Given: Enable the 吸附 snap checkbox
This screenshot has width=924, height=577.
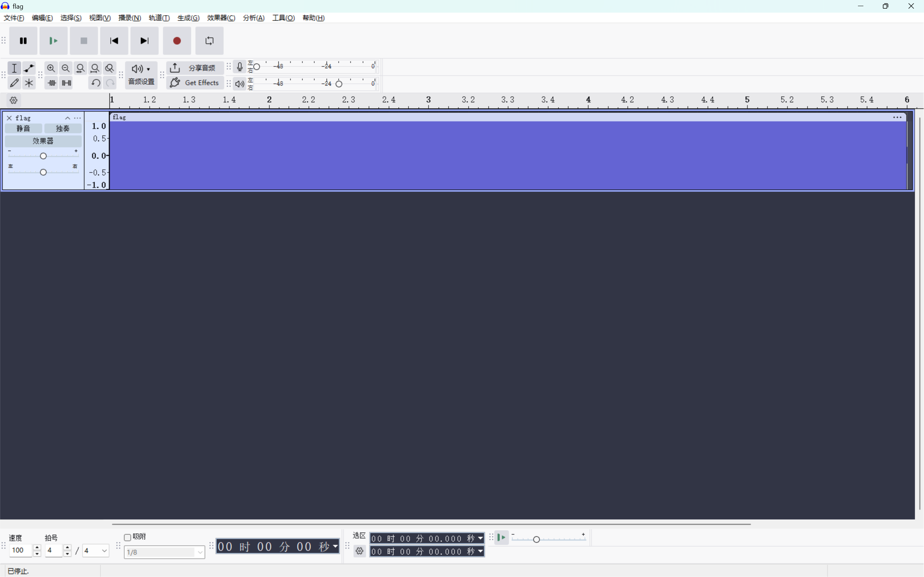Looking at the screenshot, I should [x=127, y=537].
